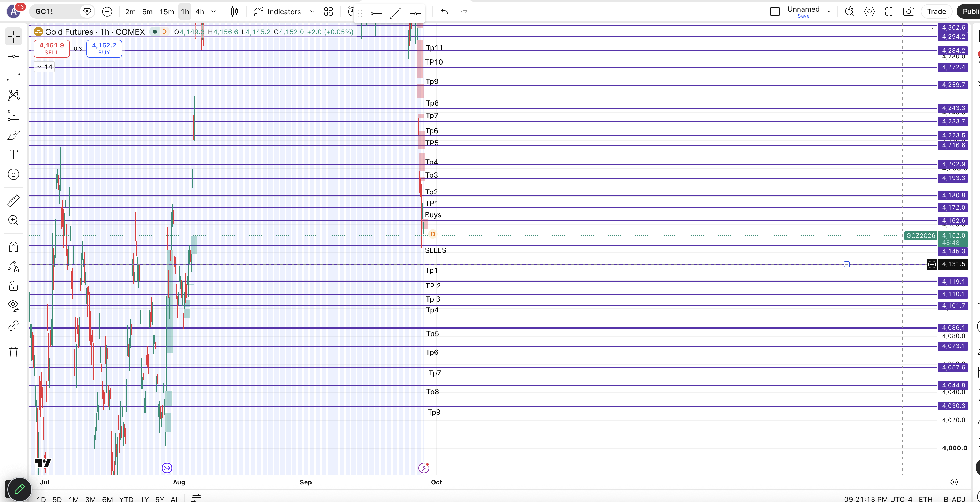
Task: Click the 4,151.9 SELL button
Action: point(52,49)
